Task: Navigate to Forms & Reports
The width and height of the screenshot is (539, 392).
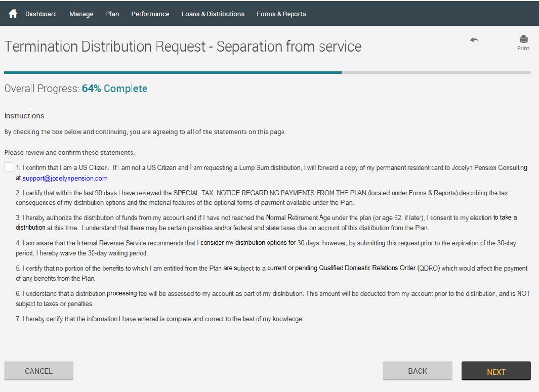Action: pos(281,14)
